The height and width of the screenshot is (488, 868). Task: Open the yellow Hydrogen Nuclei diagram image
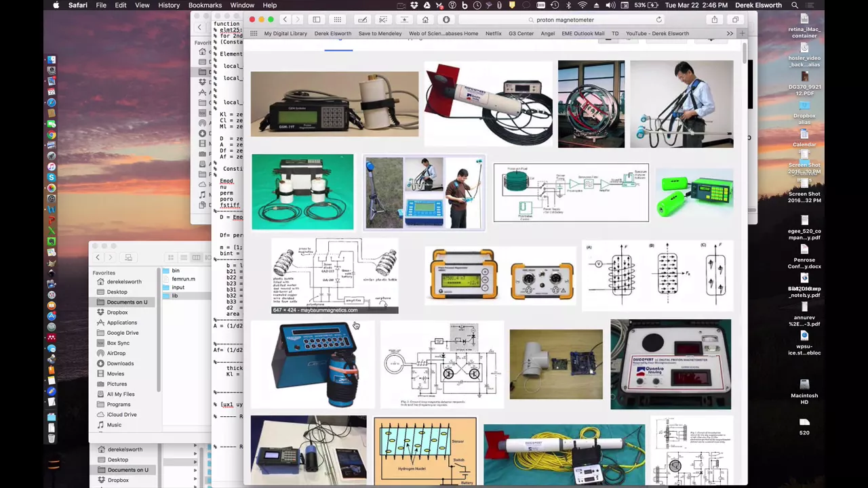(x=425, y=452)
